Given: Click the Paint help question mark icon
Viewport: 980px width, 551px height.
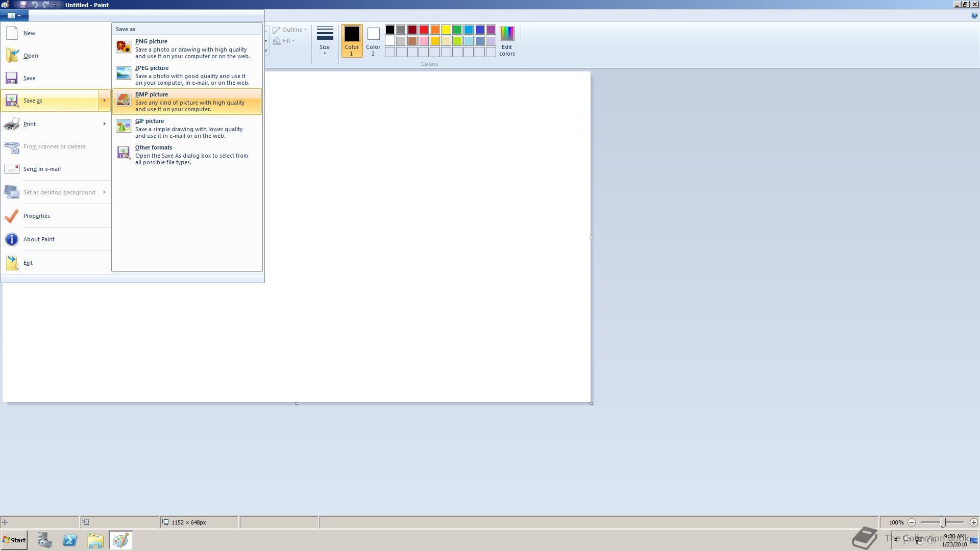Looking at the screenshot, I should [974, 15].
